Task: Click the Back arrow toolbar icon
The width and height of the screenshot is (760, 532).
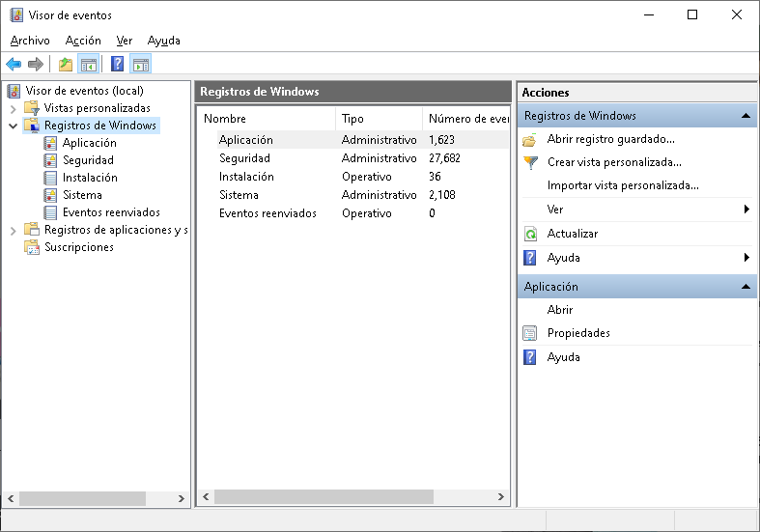Action: click(14, 64)
